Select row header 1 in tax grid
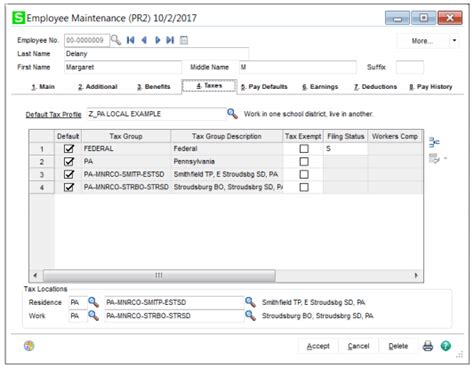474x368 pixels. [42, 149]
